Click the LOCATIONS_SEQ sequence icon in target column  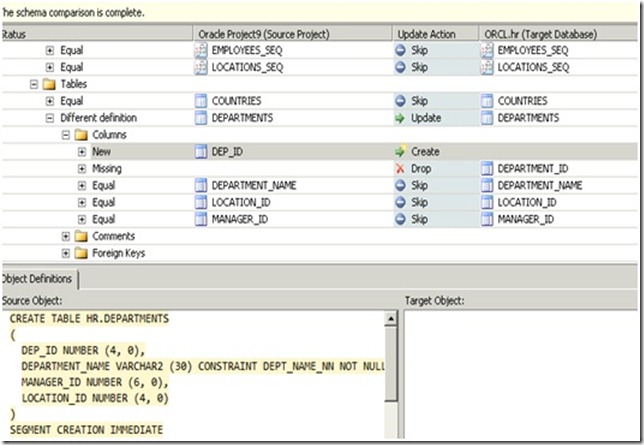coord(487,67)
